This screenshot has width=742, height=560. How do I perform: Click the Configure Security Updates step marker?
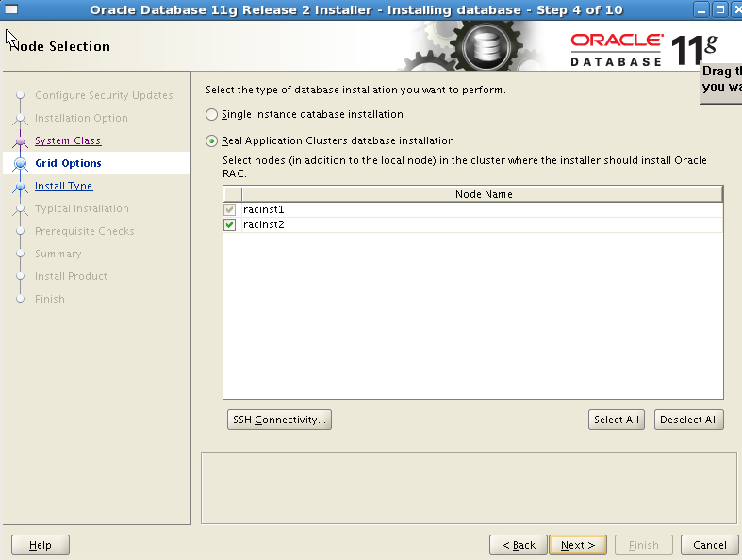coord(20,95)
